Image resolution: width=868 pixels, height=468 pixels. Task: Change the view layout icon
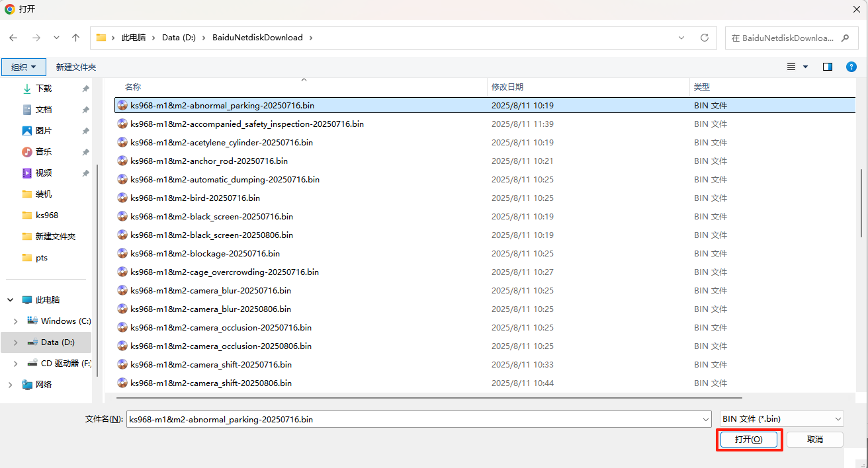[791, 67]
